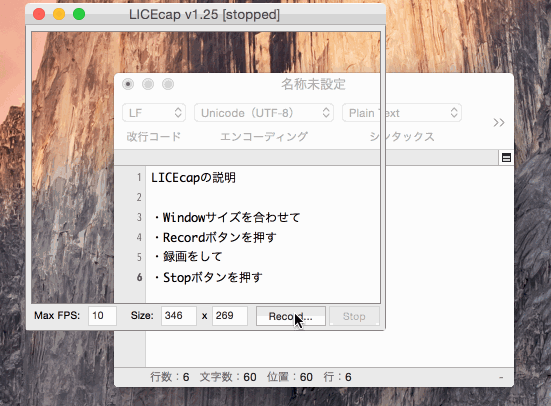
Task: Open the Unicode (UTF-8) encoding dropdown
Action: point(264,113)
